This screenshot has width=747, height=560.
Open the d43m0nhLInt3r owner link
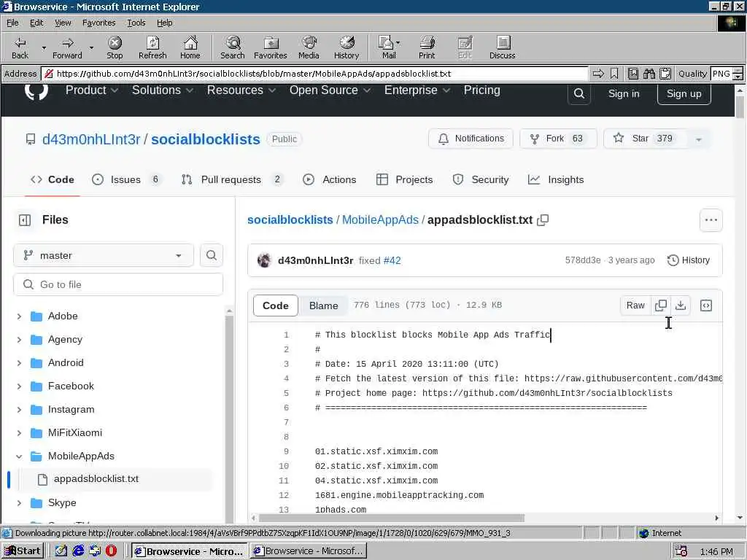pos(91,139)
